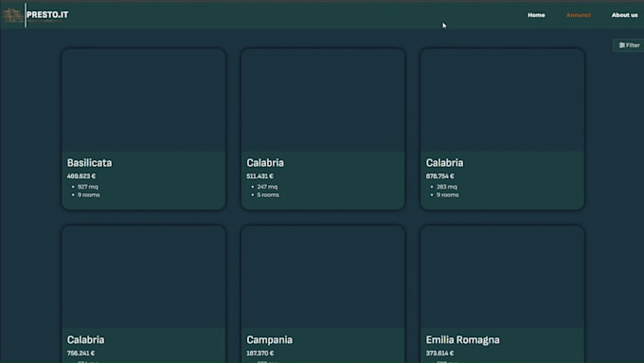
Task: Open image of Calabria 756.241 € listing
Action: pyautogui.click(x=143, y=277)
